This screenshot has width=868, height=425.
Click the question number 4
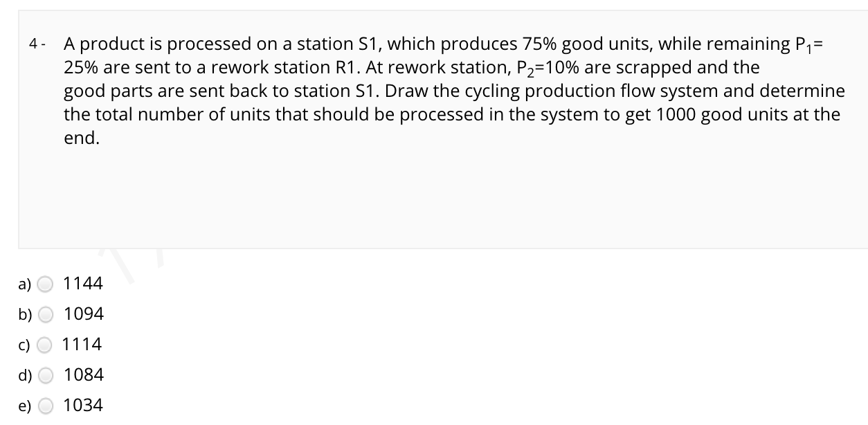34,44
